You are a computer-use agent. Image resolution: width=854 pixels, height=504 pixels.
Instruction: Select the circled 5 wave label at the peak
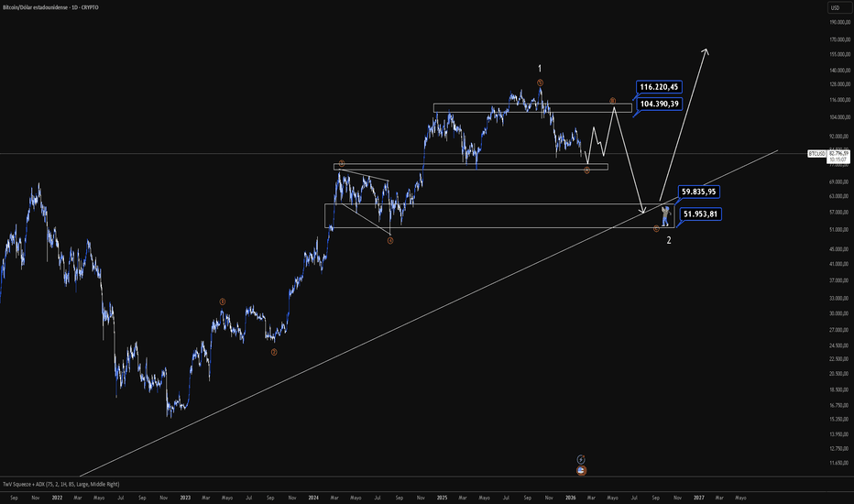[x=540, y=82]
